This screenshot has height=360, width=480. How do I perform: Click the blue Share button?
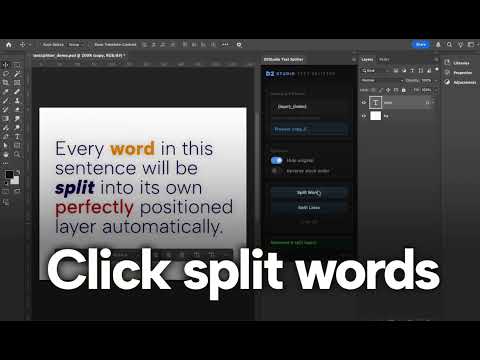coord(421,44)
